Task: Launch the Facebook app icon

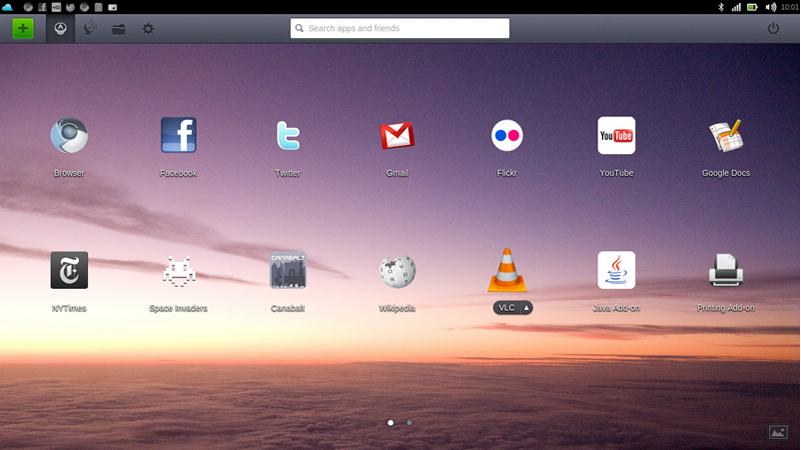Action: [x=178, y=135]
